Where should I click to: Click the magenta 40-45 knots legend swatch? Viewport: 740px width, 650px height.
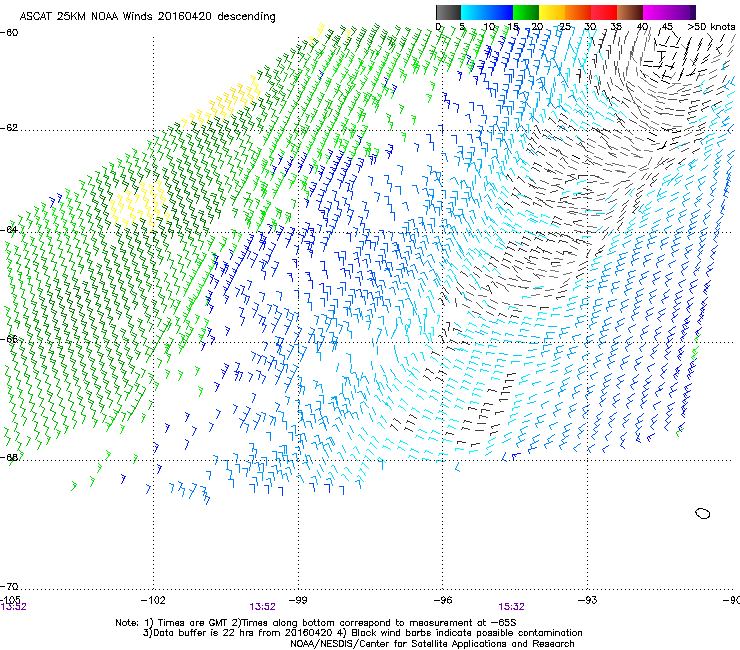656,12
